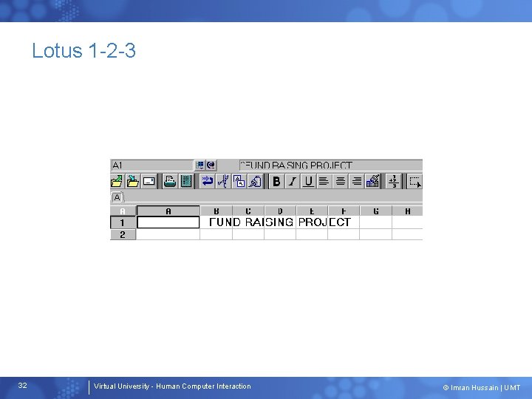Click the Paste icon
Image resolution: width=532 pixels, height=399 pixels.
point(255,181)
